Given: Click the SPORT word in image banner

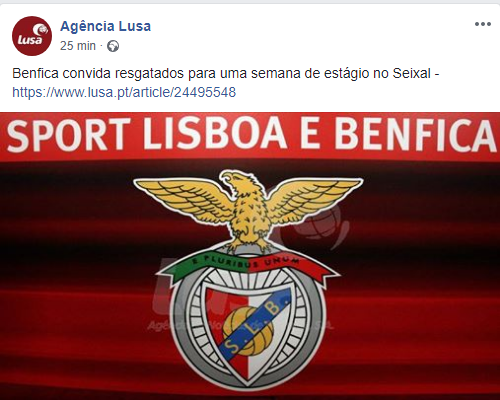Looking at the screenshot, I should click(x=69, y=135).
